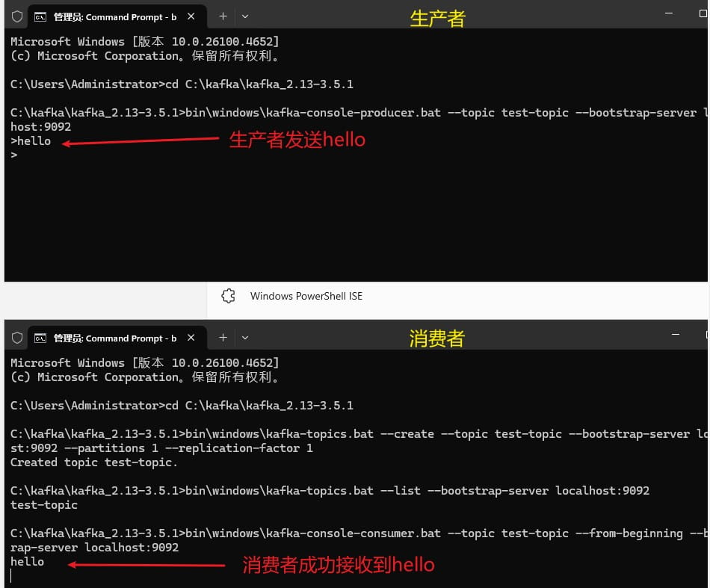Click the shield icon in the consumer window
The width and height of the screenshot is (710, 588).
pos(17,338)
